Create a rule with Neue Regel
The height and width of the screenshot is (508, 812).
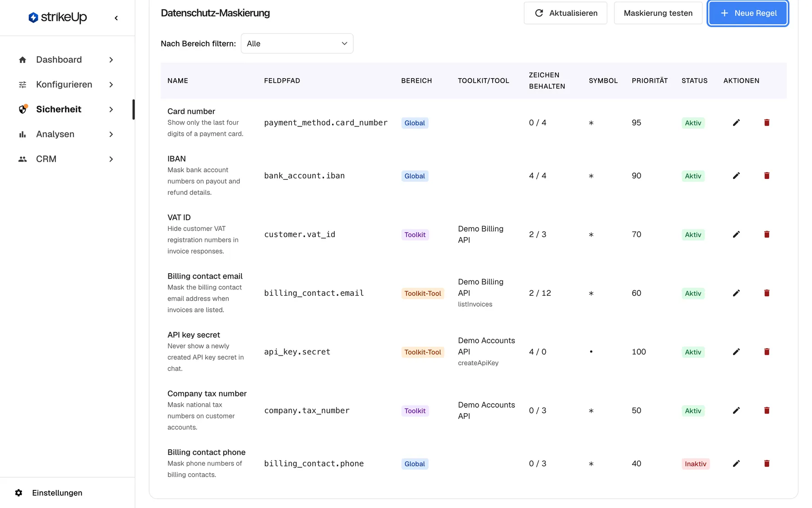[x=748, y=13]
